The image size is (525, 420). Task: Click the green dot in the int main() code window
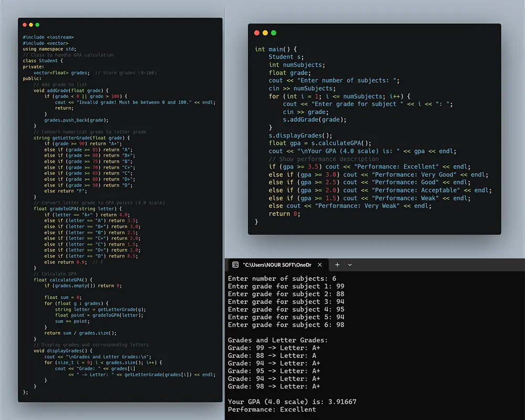(x=274, y=33)
